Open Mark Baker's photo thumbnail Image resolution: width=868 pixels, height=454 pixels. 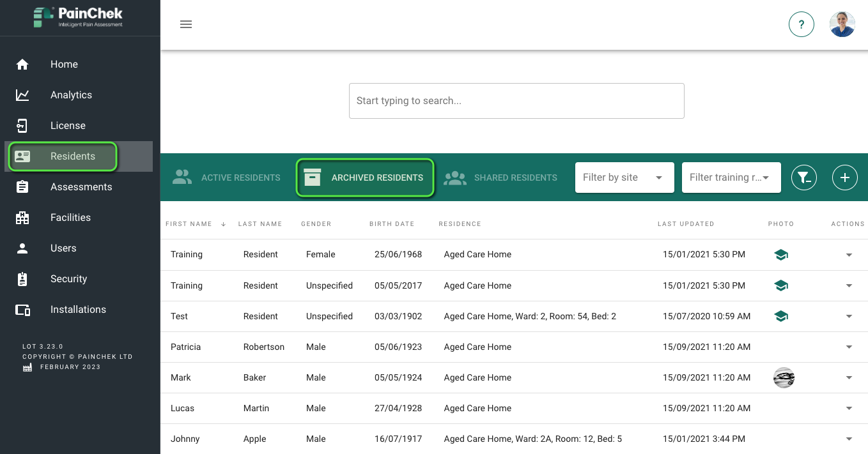(784, 378)
